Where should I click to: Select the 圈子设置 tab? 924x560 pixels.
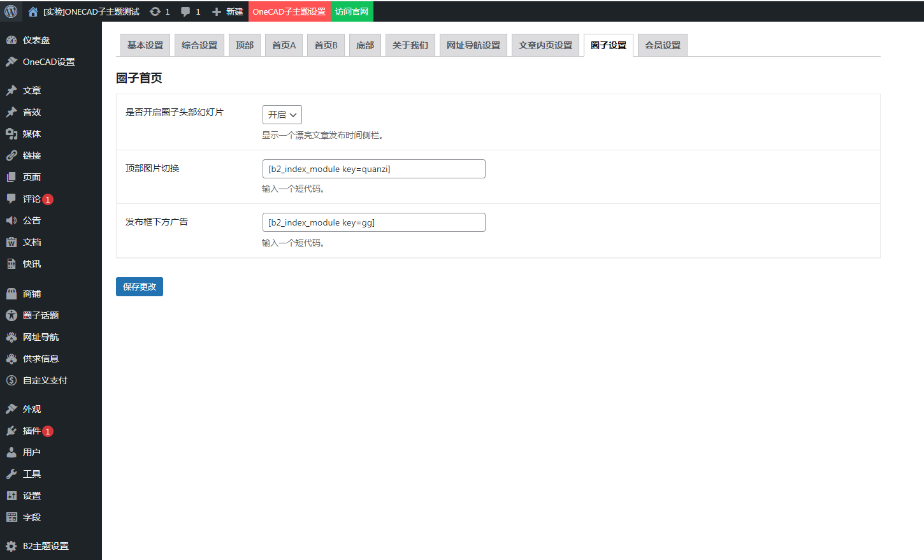609,45
